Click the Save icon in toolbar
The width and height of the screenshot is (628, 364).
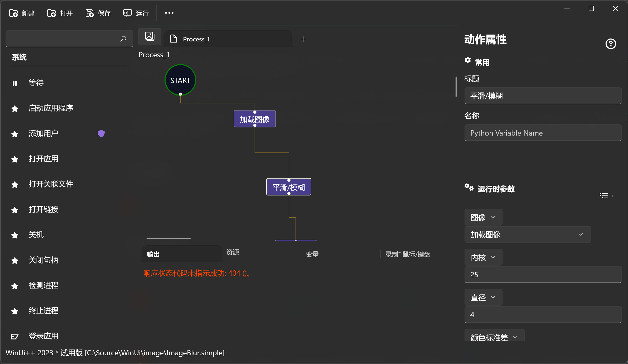pos(90,13)
